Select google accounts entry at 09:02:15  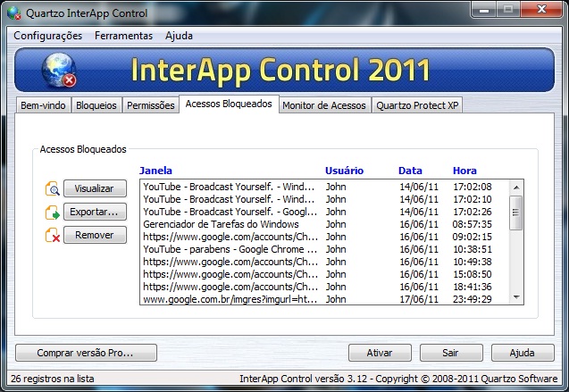click(x=324, y=237)
